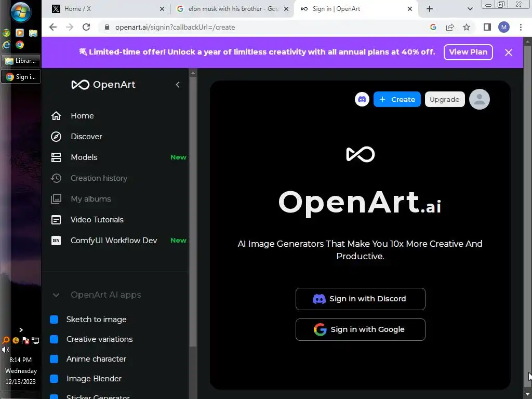Reload the page with refresh icon
Image resolution: width=532 pixels, height=399 pixels.
tap(86, 27)
